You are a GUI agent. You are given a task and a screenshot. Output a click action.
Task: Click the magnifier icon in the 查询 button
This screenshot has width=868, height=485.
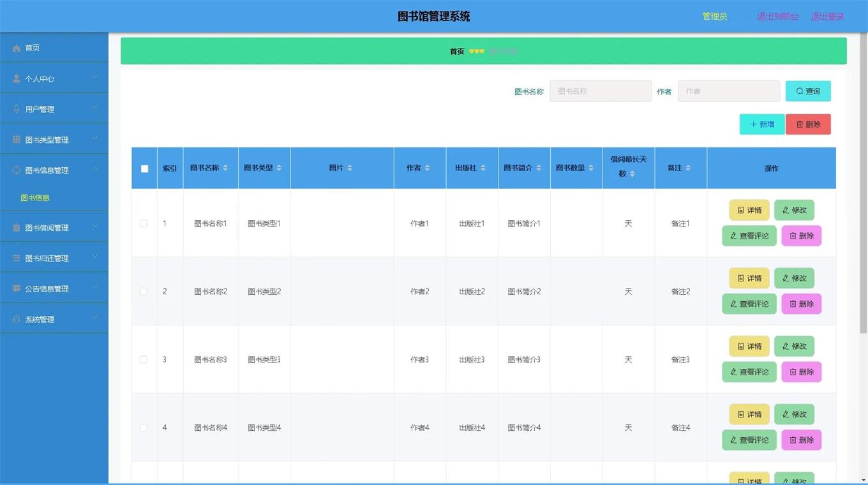click(800, 91)
